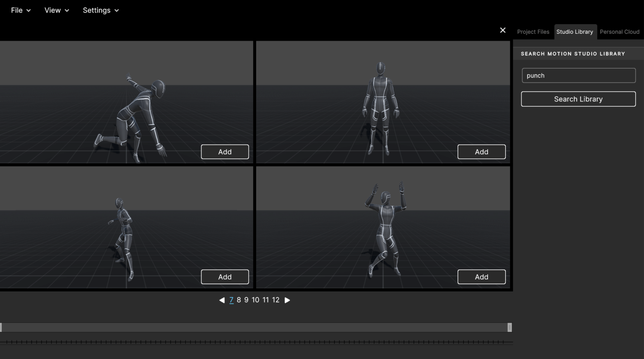This screenshot has height=359, width=644.
Task: Click the Search Library button
Action: pyautogui.click(x=578, y=99)
